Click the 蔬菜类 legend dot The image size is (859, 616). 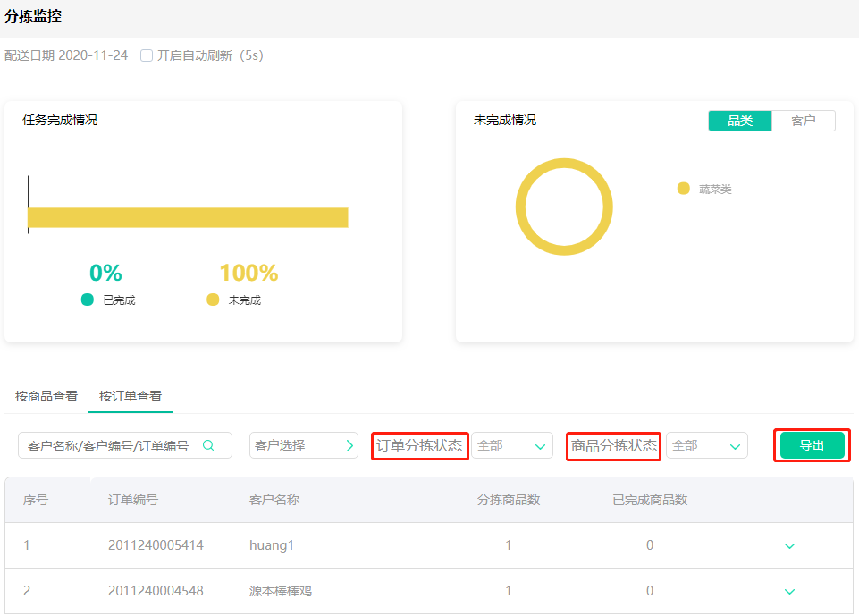(684, 189)
